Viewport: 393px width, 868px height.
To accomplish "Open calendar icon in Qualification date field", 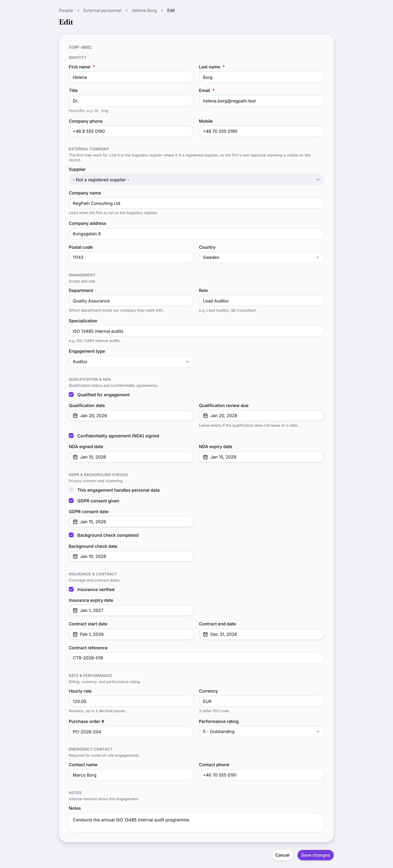I will coord(75,415).
